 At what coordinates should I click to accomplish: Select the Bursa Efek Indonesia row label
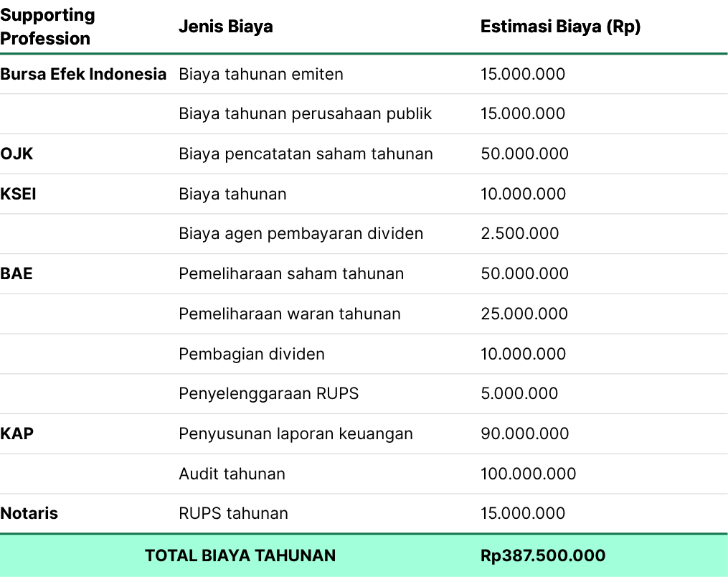coord(83,74)
